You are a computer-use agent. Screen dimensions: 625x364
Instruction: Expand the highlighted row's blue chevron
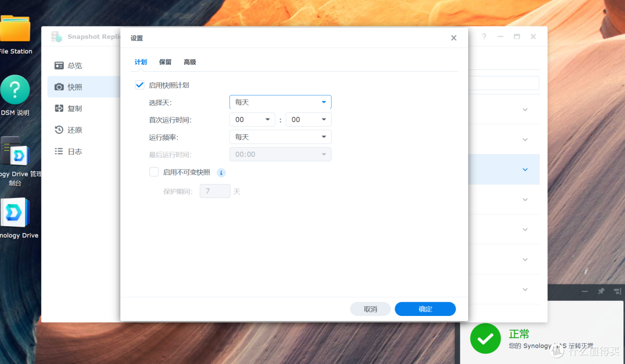point(525,170)
